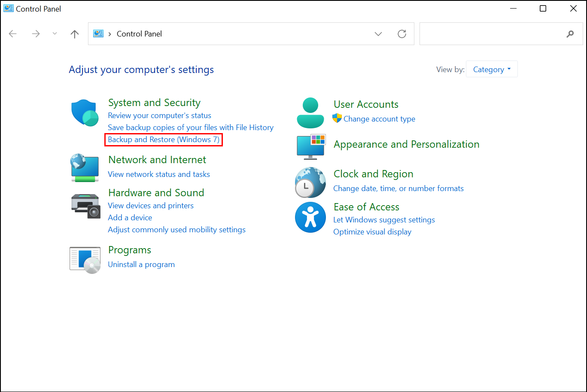Viewport: 587px width, 392px height.
Task: Click Change date, time, or number formats
Action: click(398, 188)
